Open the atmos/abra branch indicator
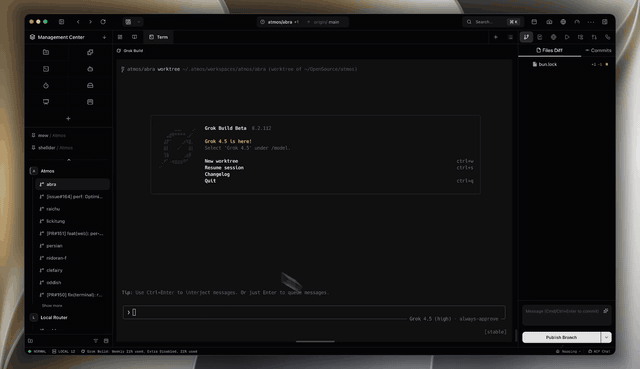The height and width of the screenshot is (369, 640). (280, 22)
